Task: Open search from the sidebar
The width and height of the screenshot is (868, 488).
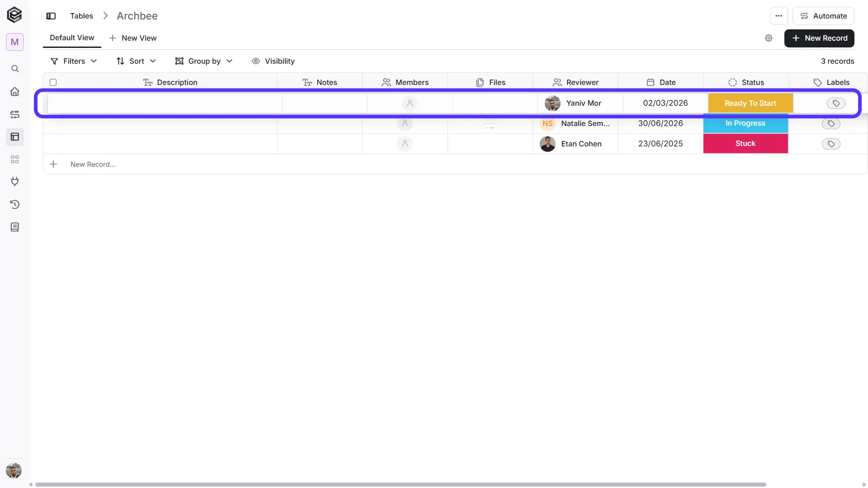Action: (x=15, y=69)
